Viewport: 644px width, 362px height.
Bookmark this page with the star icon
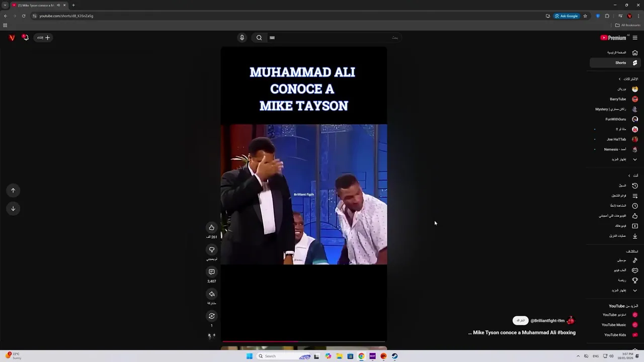tap(585, 16)
